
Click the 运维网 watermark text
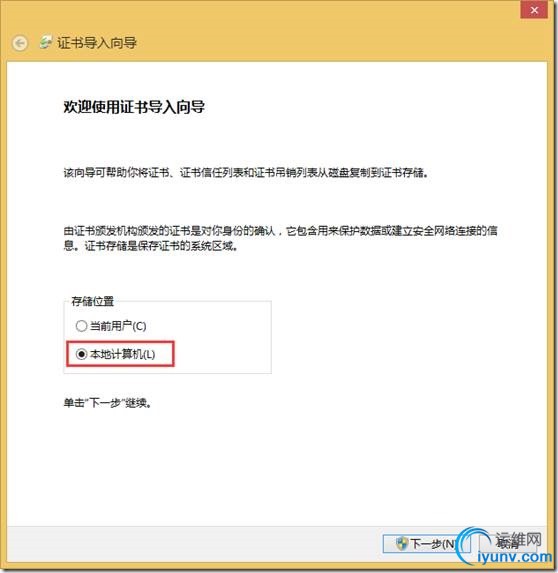point(519,539)
